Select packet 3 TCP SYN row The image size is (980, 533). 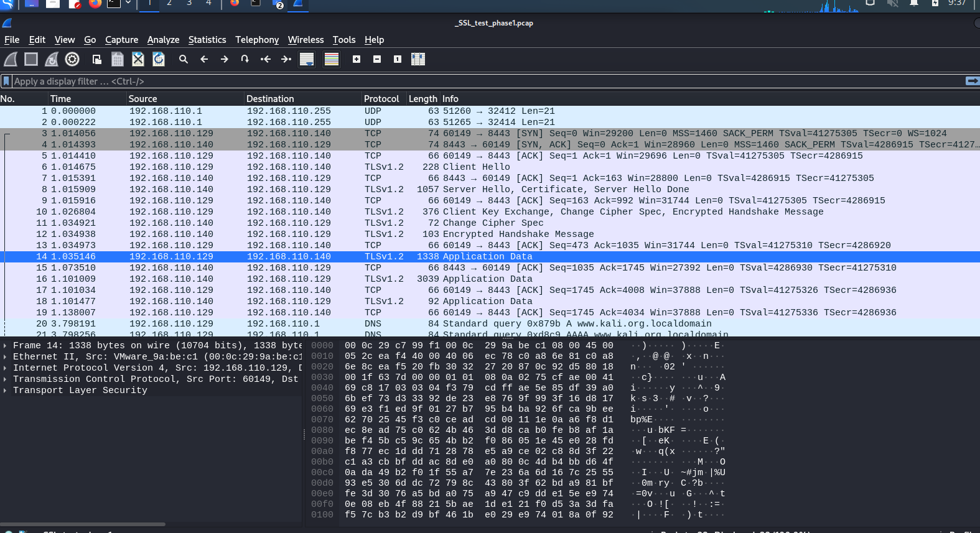[490, 133]
